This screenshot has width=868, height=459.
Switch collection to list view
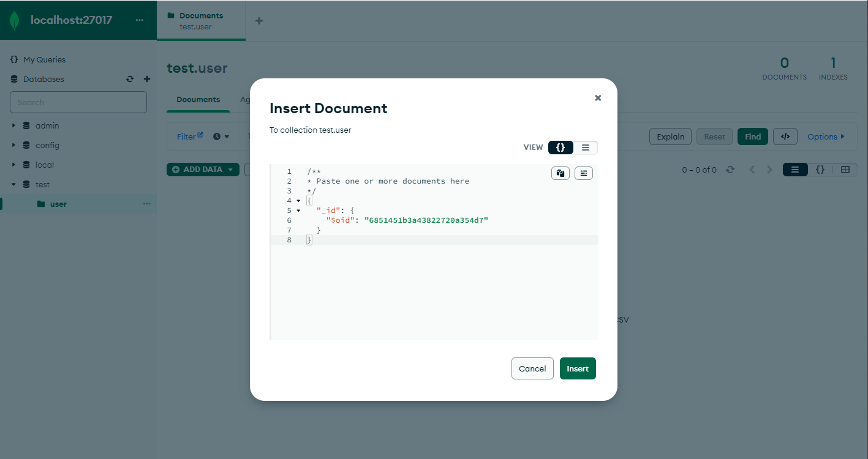(795, 170)
